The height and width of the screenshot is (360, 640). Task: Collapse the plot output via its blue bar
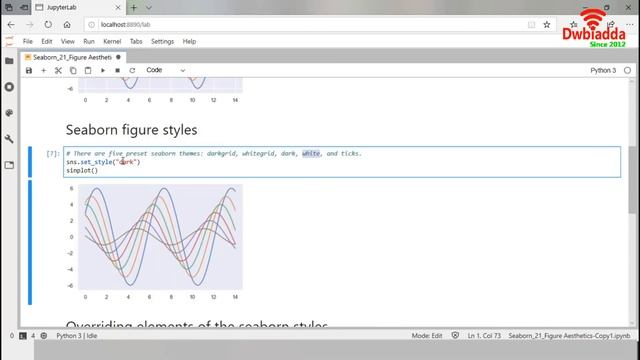tap(30, 242)
